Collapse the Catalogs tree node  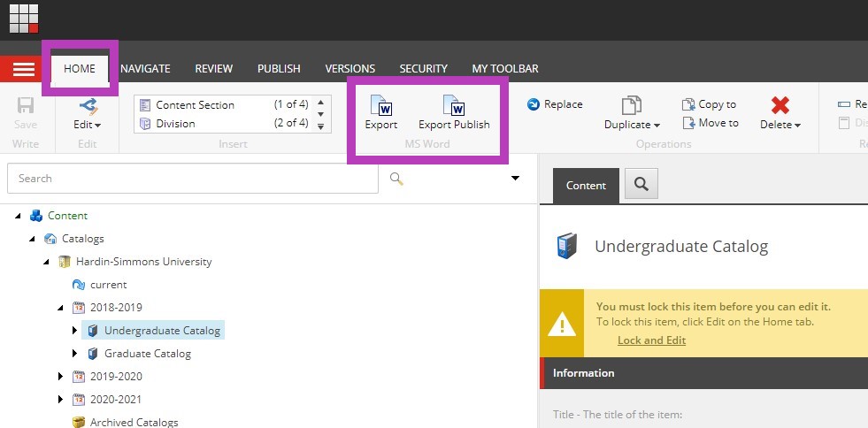coord(32,239)
